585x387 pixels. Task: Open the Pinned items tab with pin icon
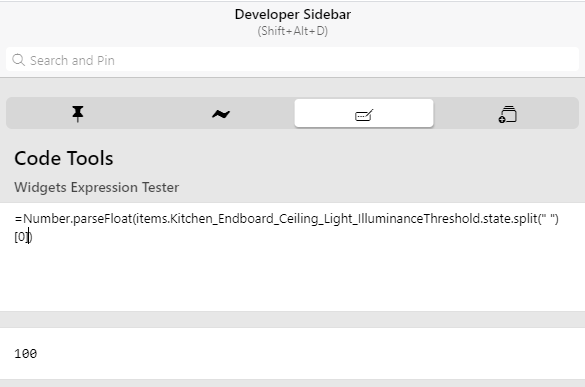pos(78,113)
